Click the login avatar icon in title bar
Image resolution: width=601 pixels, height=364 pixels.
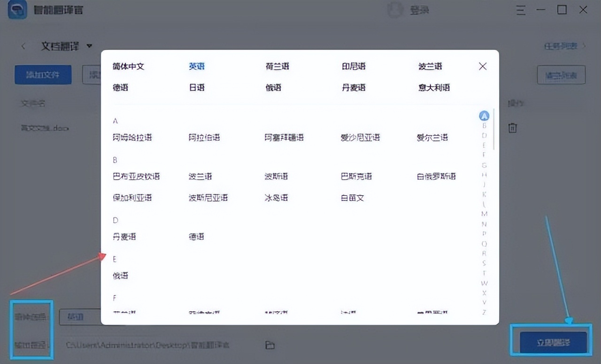point(394,10)
